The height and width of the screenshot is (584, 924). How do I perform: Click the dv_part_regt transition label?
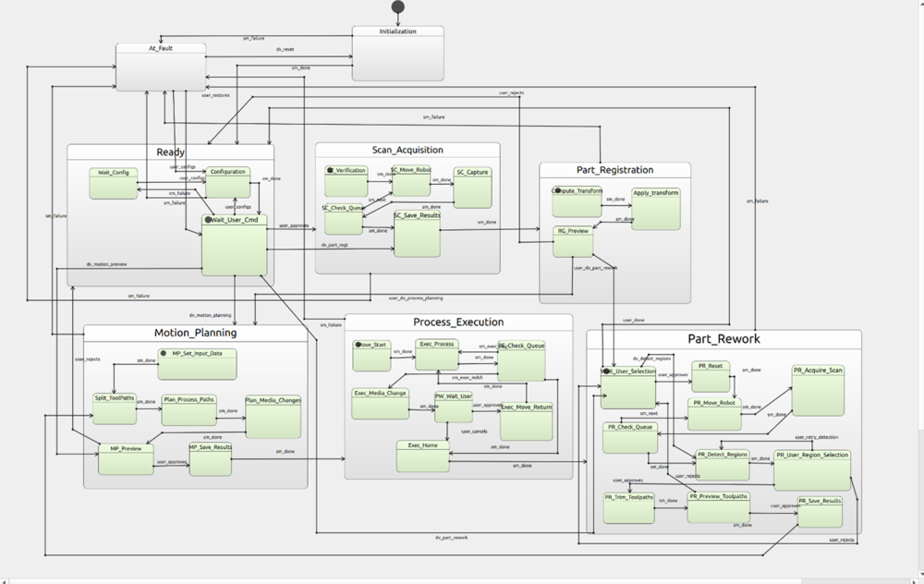tap(334, 245)
